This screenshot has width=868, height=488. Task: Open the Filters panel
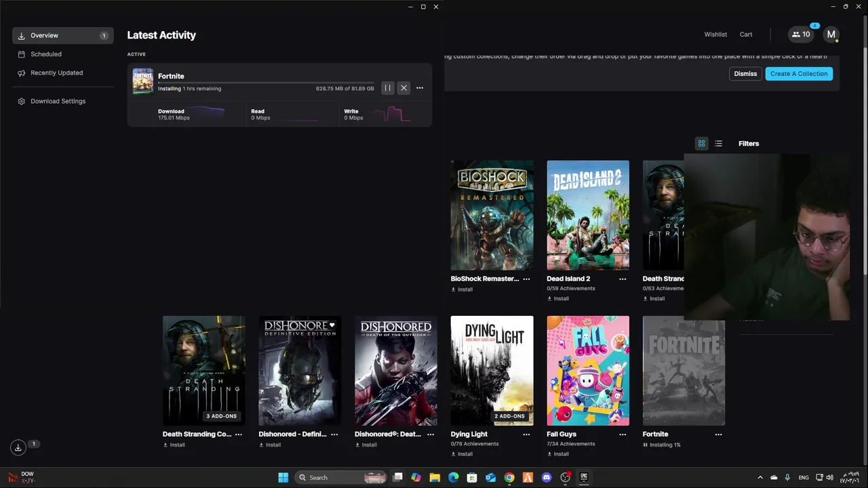(x=749, y=144)
